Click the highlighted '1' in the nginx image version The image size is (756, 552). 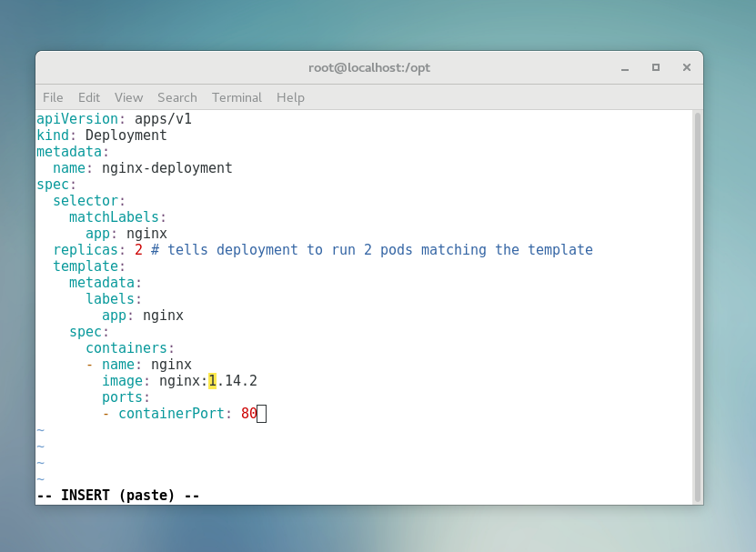click(x=212, y=381)
